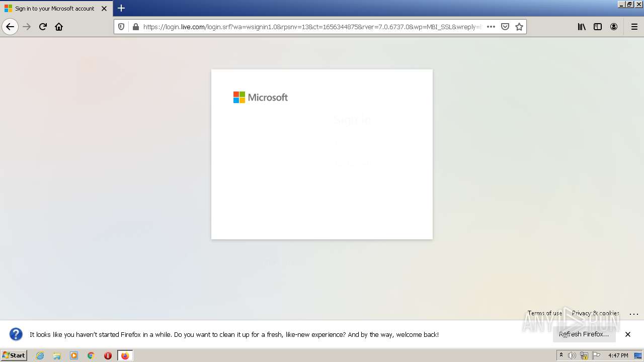Open Opera from taskbar

click(108, 355)
